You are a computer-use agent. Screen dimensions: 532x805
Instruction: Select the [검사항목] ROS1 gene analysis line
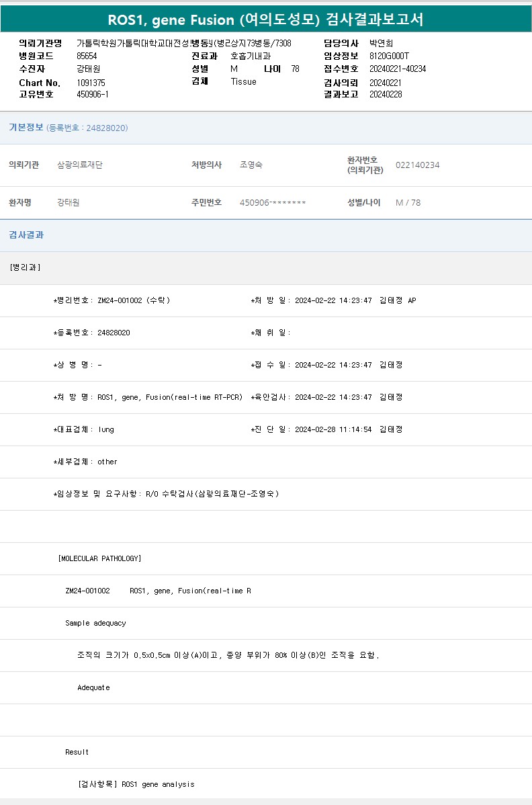[x=136, y=784]
